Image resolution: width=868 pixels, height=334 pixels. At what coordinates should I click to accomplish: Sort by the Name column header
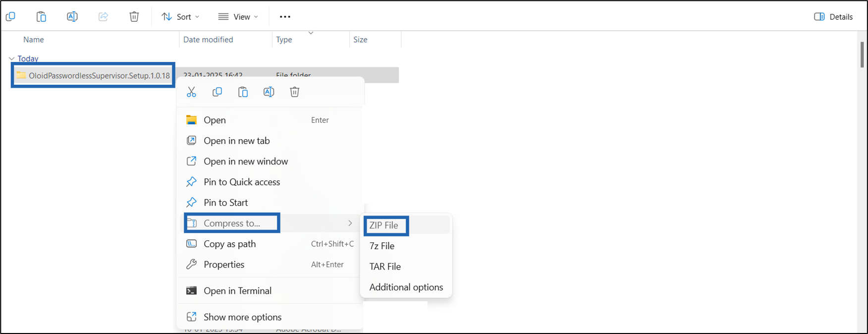click(x=34, y=40)
